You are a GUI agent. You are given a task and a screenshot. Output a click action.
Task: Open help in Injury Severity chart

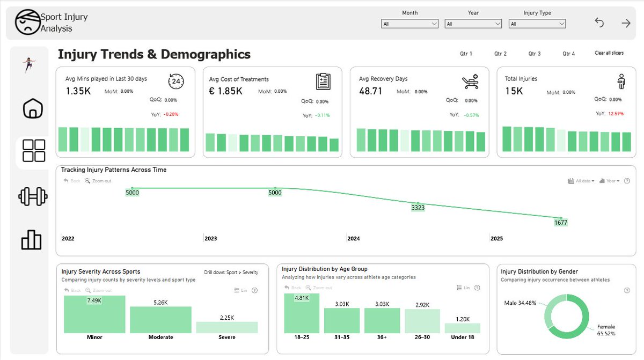254,290
